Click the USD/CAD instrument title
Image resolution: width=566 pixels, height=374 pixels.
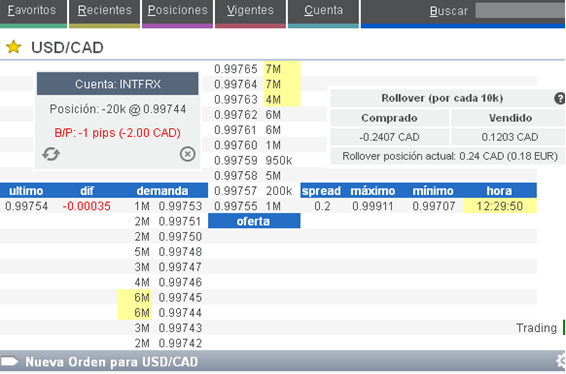[x=68, y=48]
